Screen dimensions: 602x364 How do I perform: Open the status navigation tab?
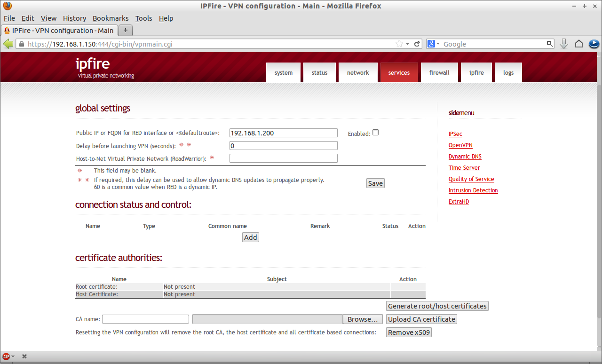(319, 72)
